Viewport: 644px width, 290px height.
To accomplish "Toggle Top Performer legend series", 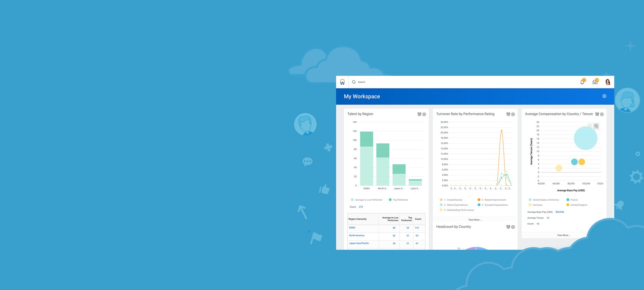I will (x=400, y=200).
